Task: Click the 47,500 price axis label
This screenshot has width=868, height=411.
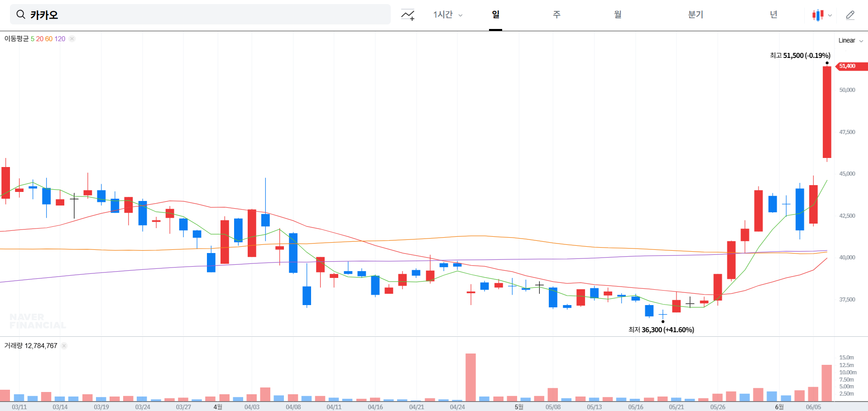Action: (x=847, y=132)
